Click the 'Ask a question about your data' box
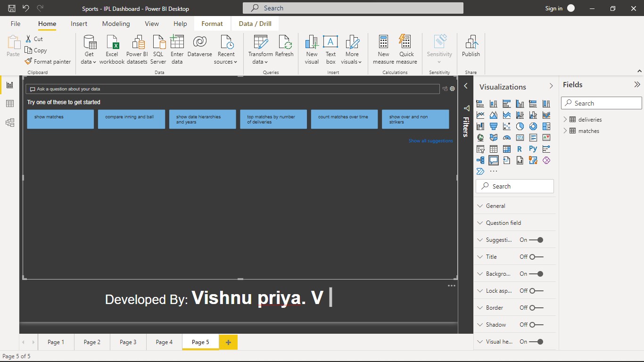 tap(233, 89)
